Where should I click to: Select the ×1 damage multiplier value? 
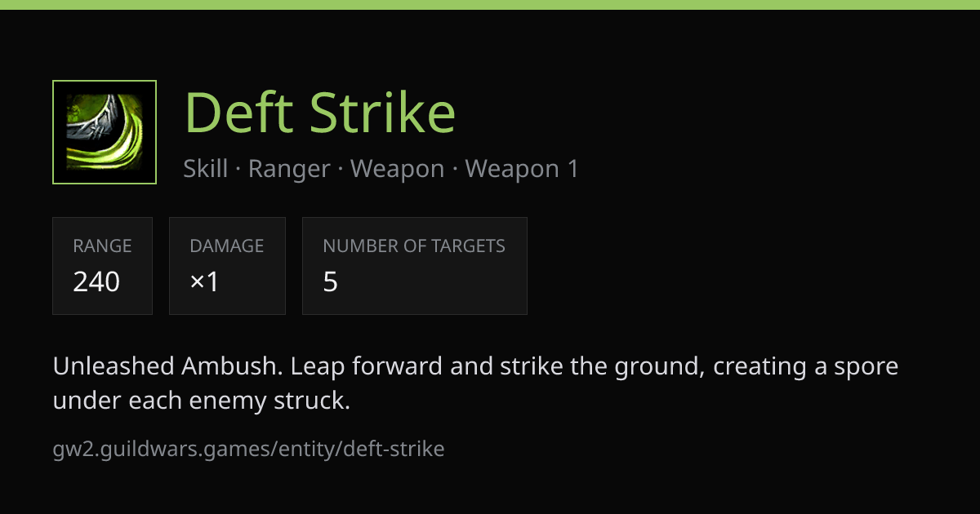204,281
